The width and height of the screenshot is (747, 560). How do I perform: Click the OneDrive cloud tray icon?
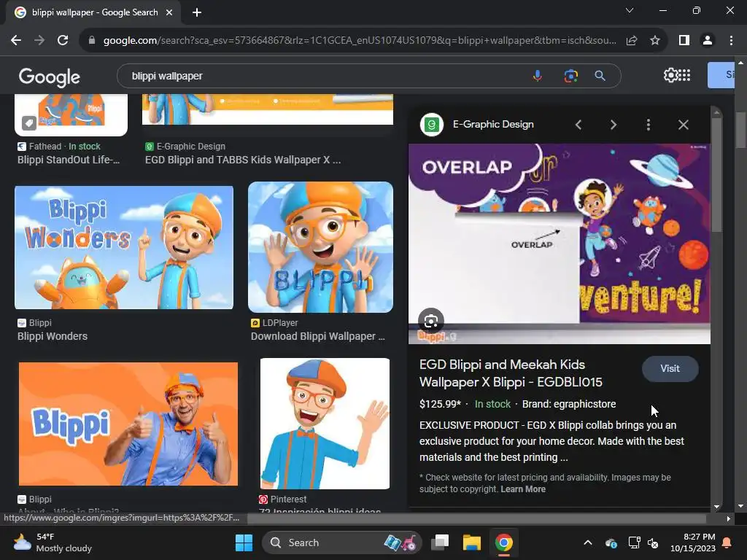(x=611, y=542)
